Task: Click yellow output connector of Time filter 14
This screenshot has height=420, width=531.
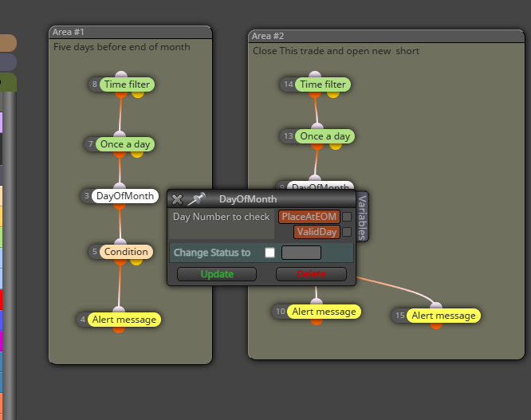Action: 333,94
